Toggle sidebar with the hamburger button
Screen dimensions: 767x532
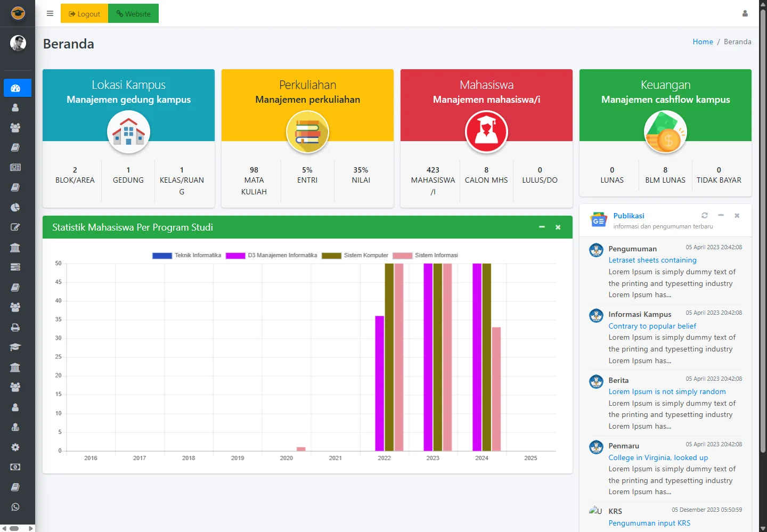pyautogui.click(x=50, y=14)
